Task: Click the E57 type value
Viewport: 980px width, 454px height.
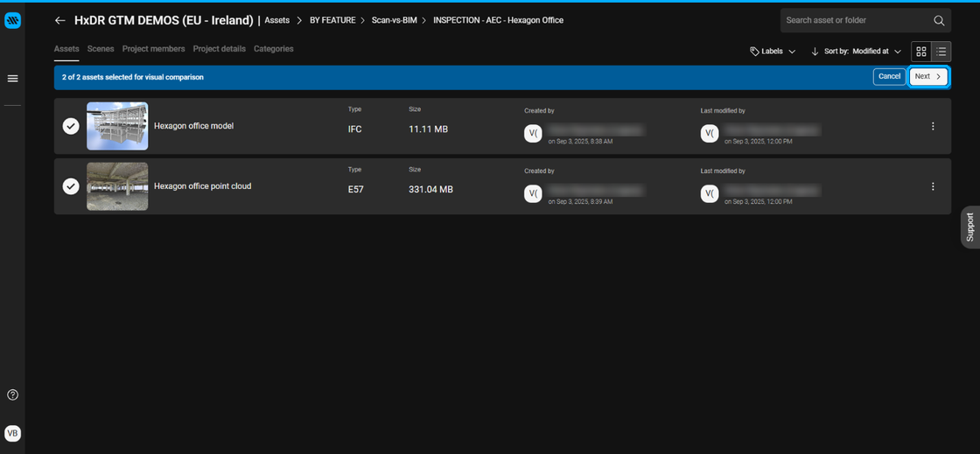Action: (x=355, y=189)
